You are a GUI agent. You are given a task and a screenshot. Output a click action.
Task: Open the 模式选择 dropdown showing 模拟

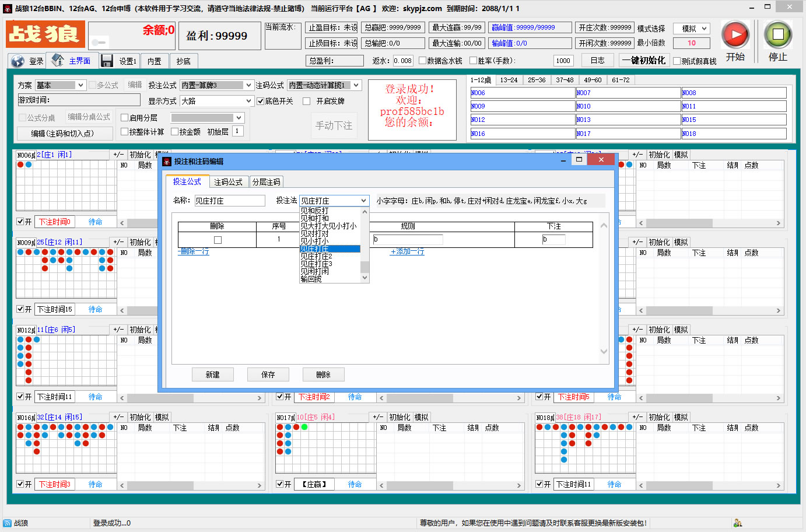692,28
